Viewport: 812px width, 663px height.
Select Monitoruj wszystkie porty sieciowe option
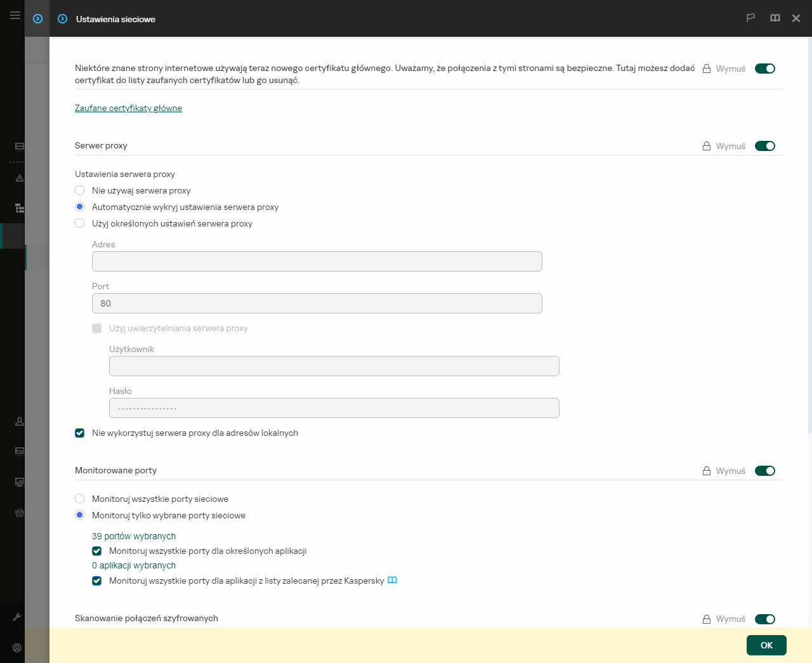pos(79,498)
